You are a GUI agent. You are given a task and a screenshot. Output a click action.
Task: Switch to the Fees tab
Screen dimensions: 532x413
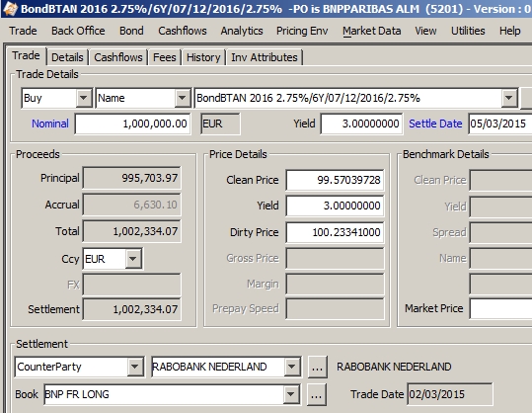pos(164,57)
